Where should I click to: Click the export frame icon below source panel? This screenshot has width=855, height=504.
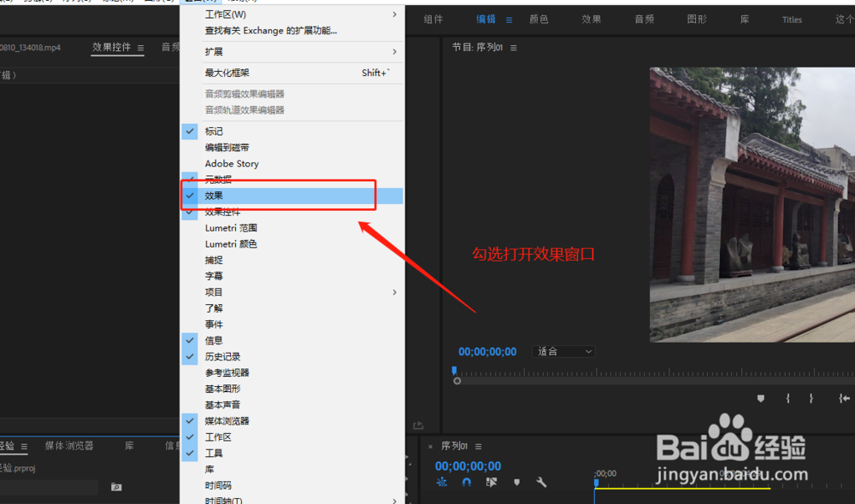point(418,425)
